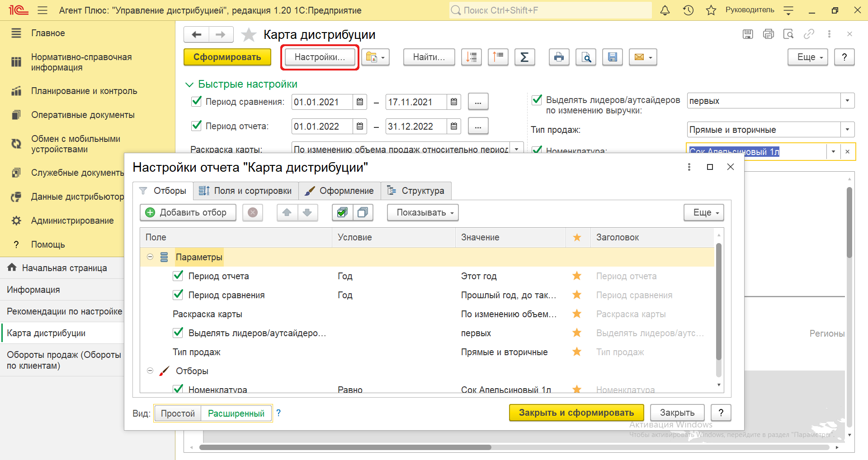Click the delete filter red cross icon
This screenshot has width=868, height=460.
253,212
